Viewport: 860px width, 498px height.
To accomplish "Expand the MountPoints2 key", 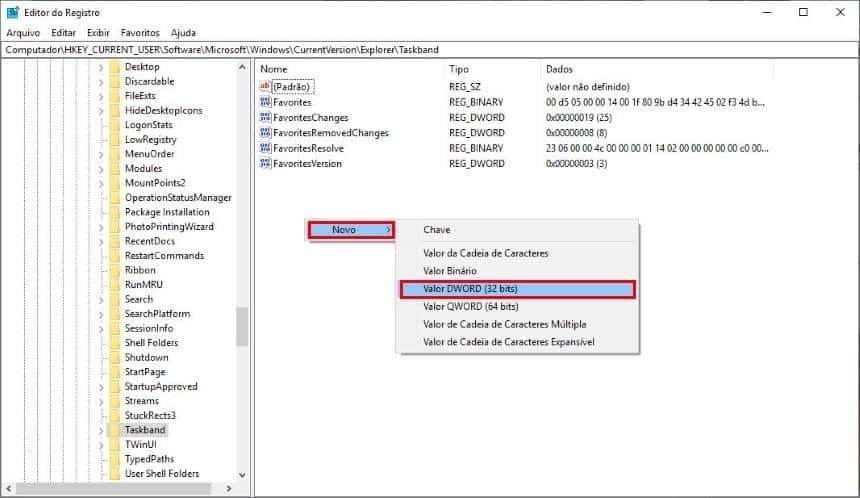I will [x=101, y=183].
